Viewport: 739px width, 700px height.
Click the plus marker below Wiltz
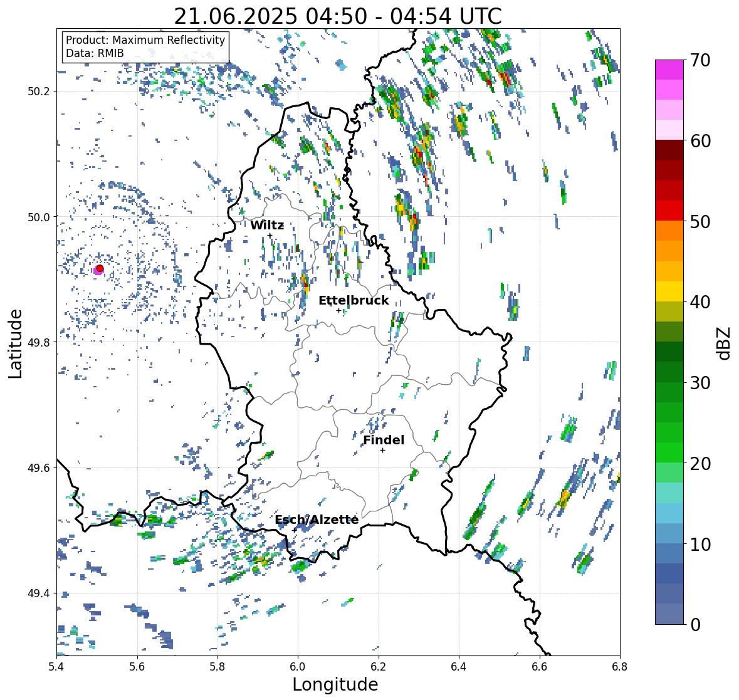270,236
